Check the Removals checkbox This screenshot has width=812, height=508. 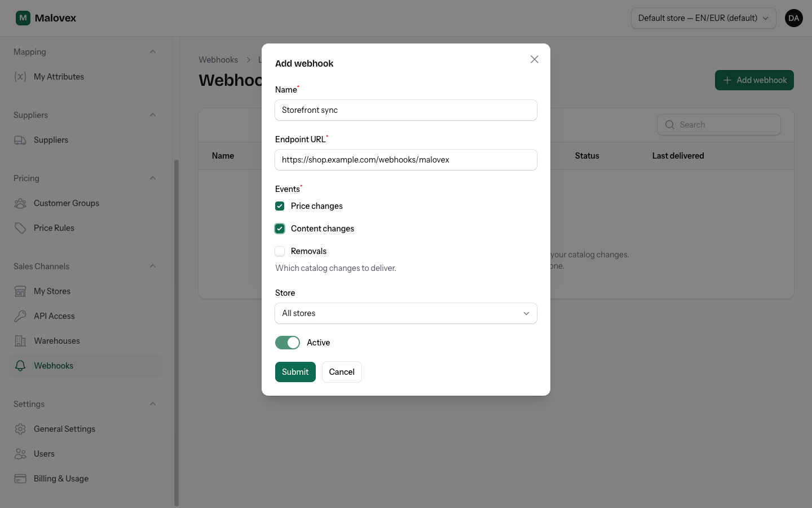[x=280, y=251]
